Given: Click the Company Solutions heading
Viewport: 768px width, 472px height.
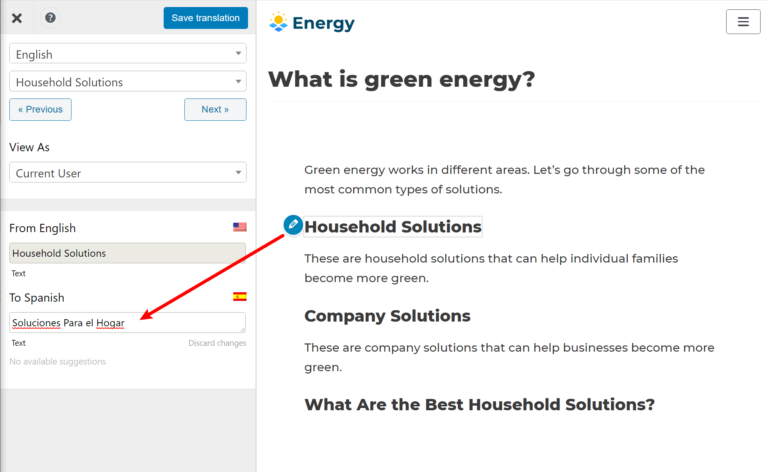Looking at the screenshot, I should coord(387,316).
